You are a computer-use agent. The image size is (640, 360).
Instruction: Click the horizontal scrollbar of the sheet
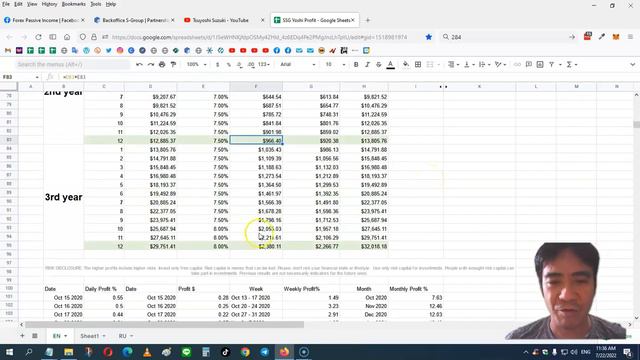(x=164, y=325)
